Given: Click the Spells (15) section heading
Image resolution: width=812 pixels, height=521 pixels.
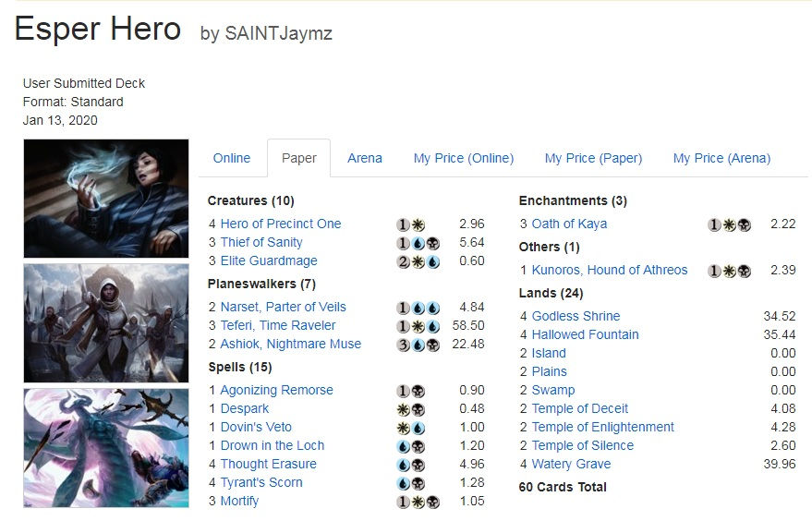Looking at the screenshot, I should (x=240, y=367).
